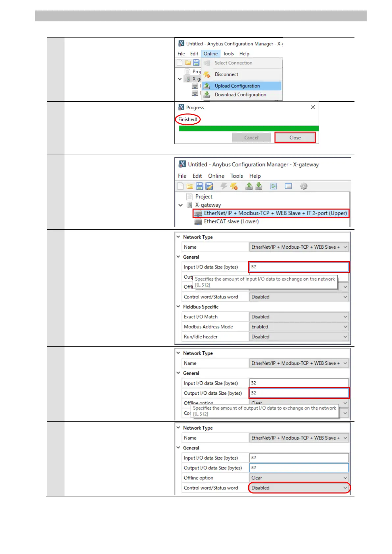Screen dimensions: 392x554
Task: Click the Anybus logo in the Progress dialog title
Action: click(x=181, y=107)
